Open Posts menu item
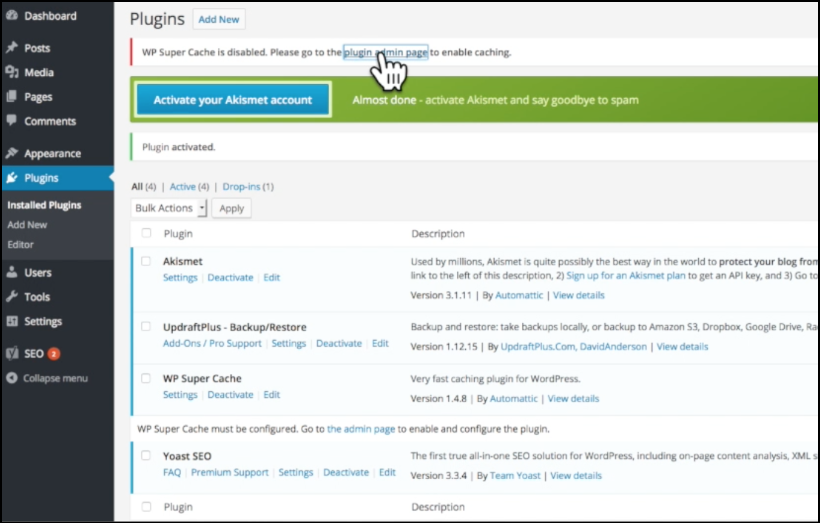This screenshot has width=820, height=523. (37, 48)
